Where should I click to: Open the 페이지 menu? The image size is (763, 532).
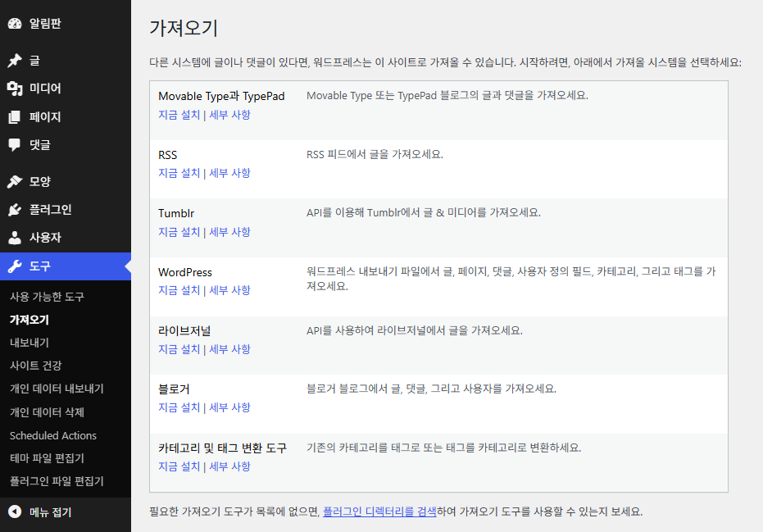[45, 117]
